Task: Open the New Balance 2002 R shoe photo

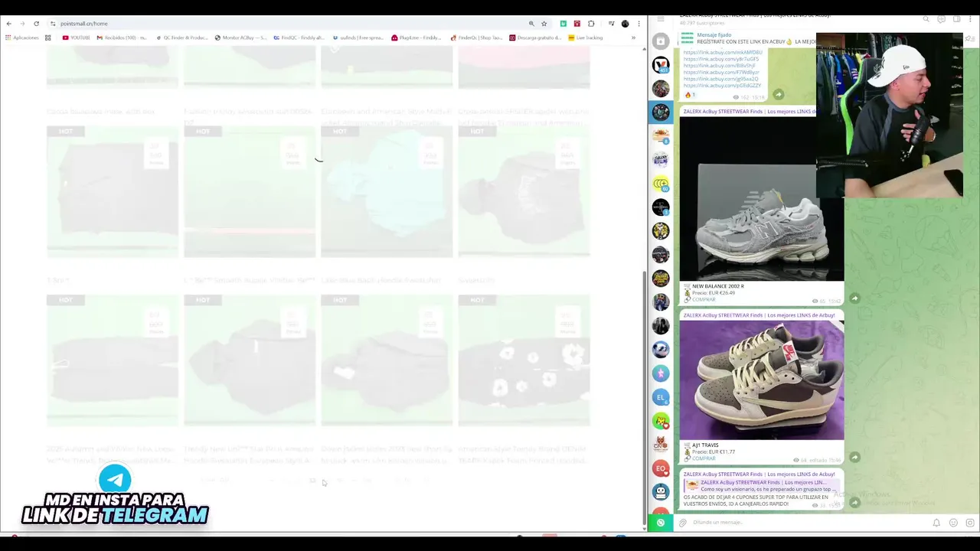Action: [x=762, y=199]
